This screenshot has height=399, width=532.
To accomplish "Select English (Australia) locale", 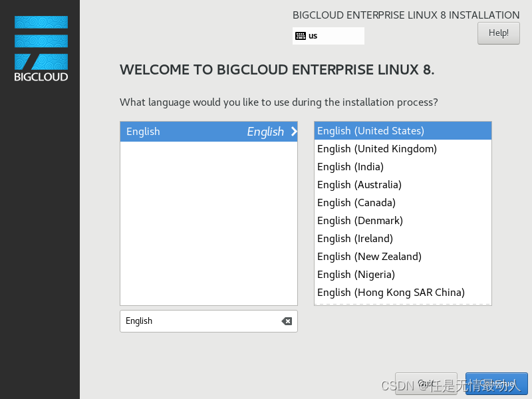I will tap(403, 185).
